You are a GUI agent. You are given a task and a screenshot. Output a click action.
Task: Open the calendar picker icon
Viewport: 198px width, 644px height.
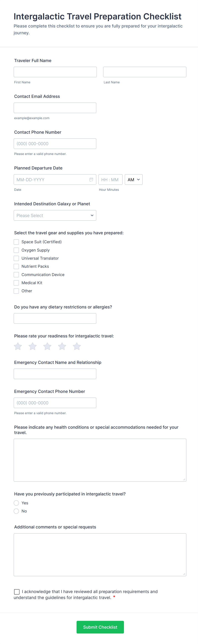[91, 179]
